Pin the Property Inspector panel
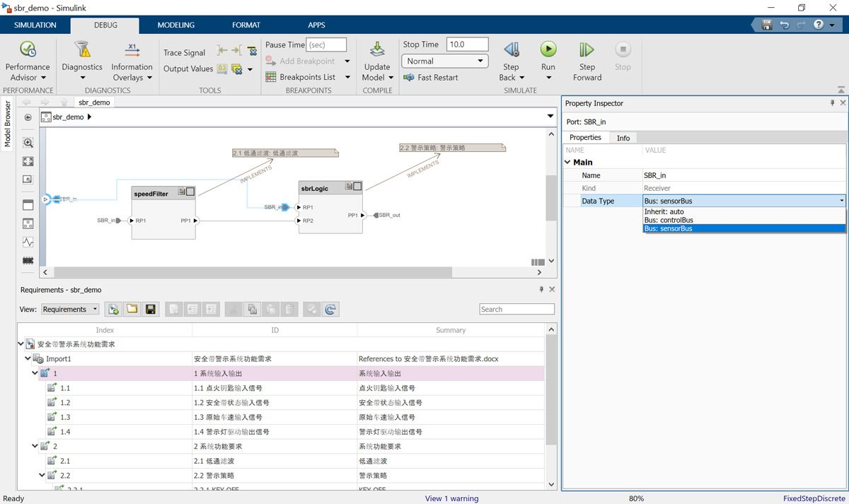Viewport: 849px width, 504px height. click(x=833, y=102)
